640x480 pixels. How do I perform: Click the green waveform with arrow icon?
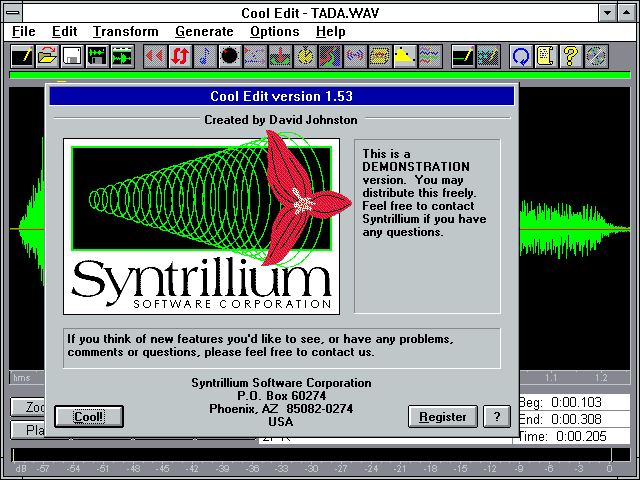coord(122,56)
